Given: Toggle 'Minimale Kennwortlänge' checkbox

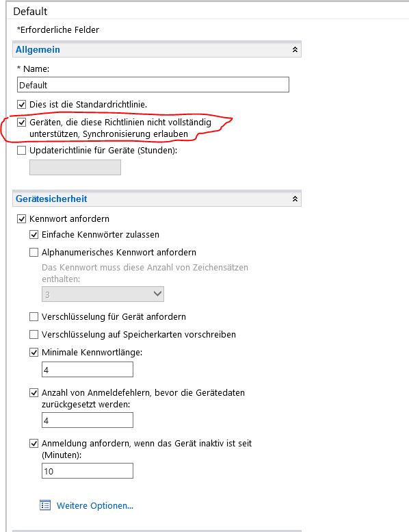Looking at the screenshot, I should tap(34, 353).
